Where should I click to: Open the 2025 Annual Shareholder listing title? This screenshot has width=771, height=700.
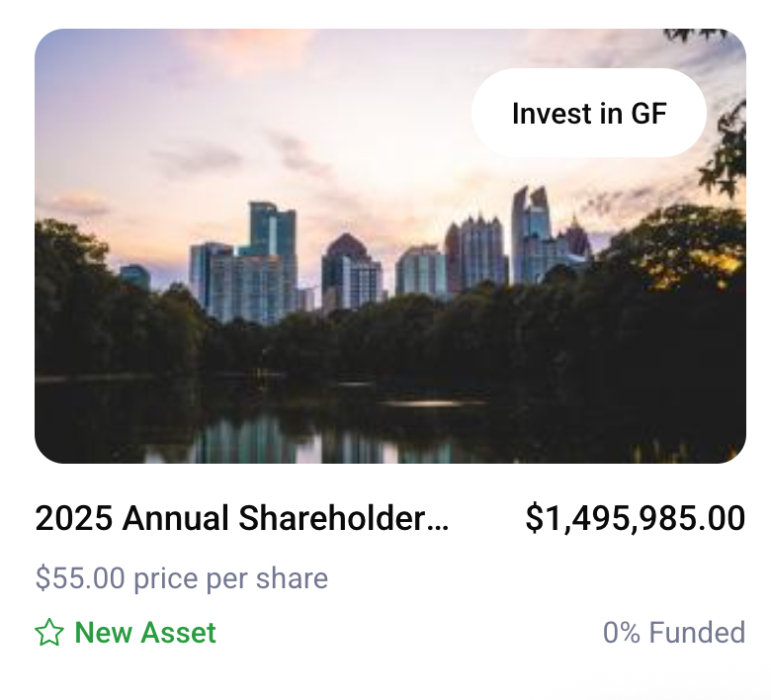coord(241,518)
